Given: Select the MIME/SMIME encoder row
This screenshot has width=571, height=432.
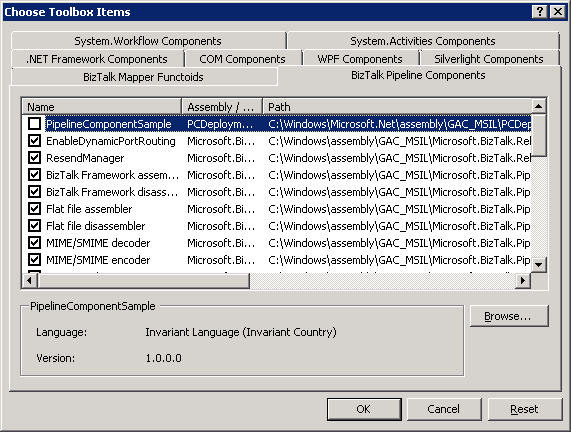Looking at the screenshot, I should coord(276,260).
